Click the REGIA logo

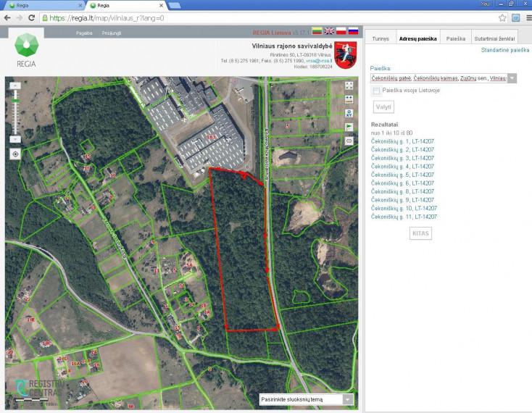pyautogui.click(x=27, y=50)
